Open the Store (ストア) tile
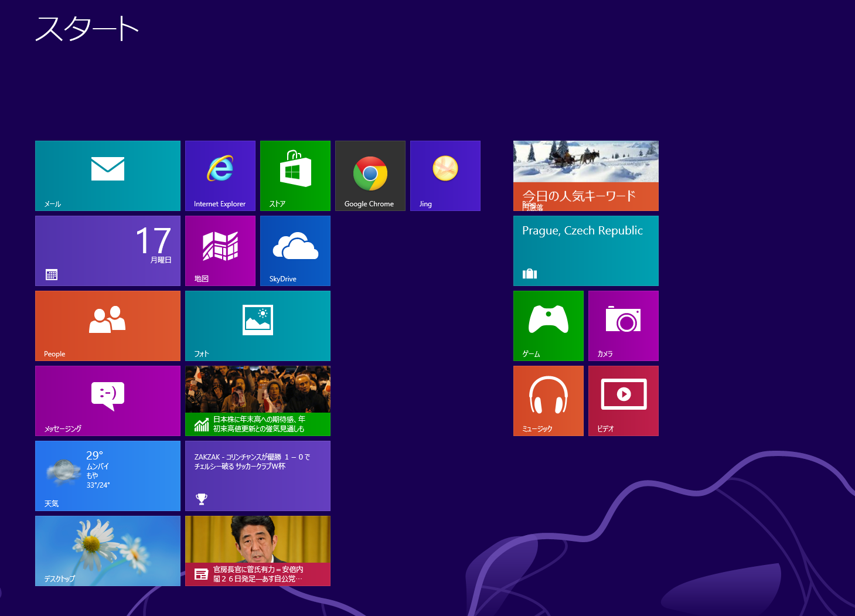855x616 pixels. click(295, 176)
